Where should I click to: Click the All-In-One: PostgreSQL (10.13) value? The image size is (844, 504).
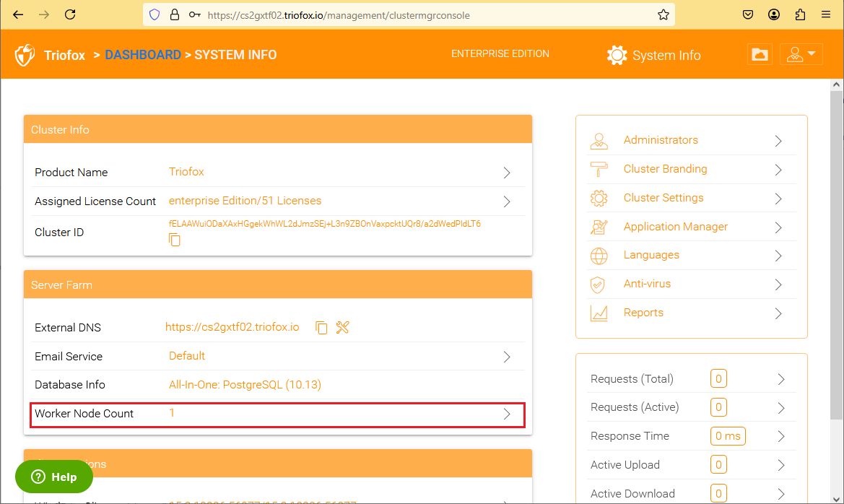[245, 385]
